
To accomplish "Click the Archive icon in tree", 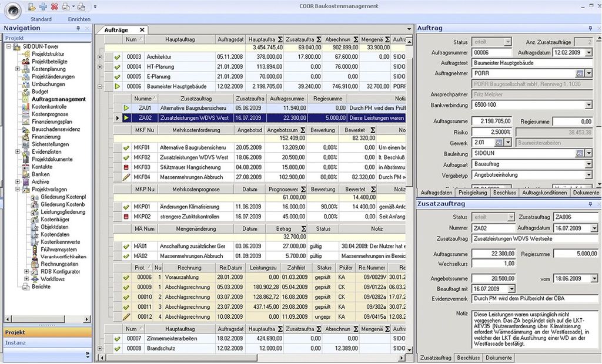I will (26, 182).
